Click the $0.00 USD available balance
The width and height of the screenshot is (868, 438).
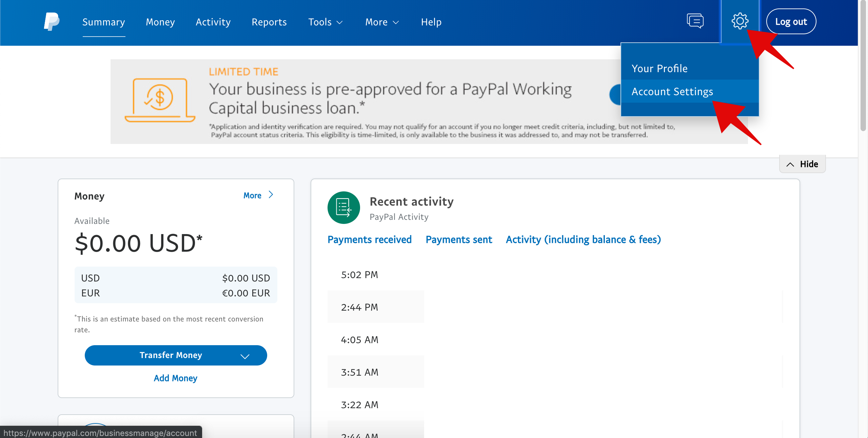pyautogui.click(x=138, y=243)
